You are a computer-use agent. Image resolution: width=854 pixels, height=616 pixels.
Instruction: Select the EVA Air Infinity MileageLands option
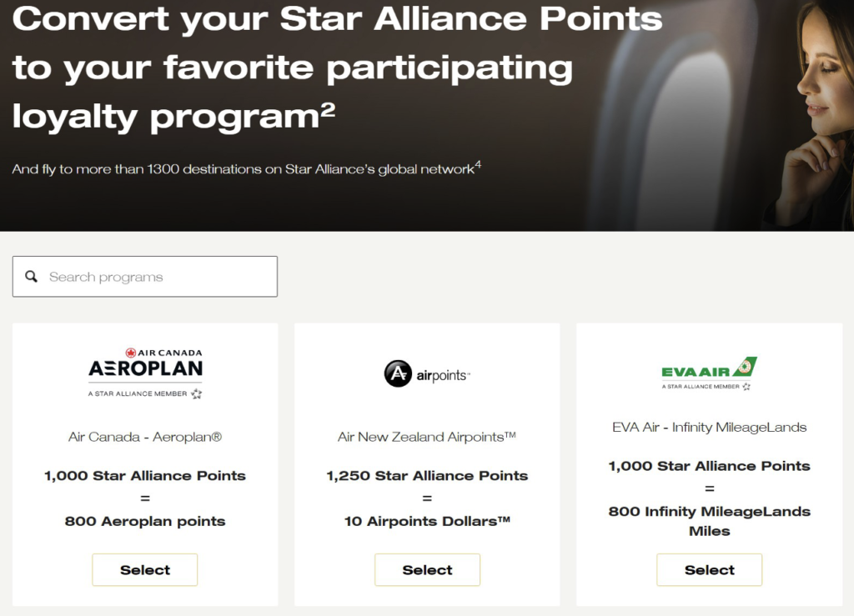tap(709, 569)
